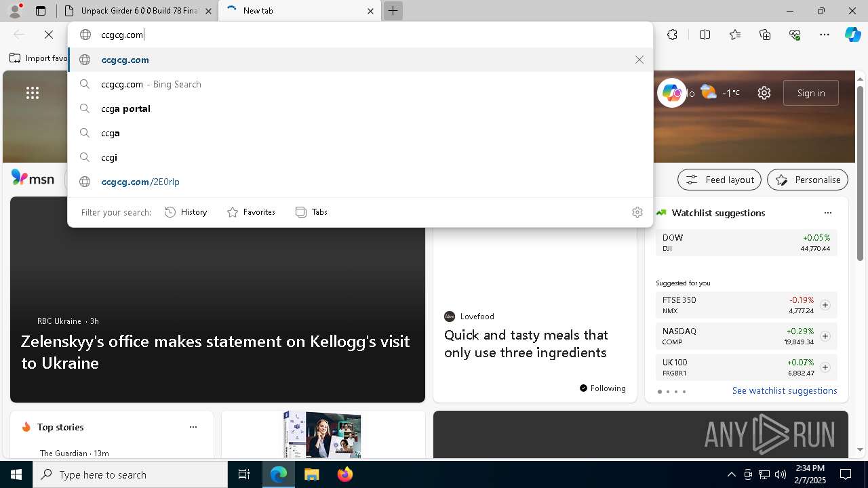
Task: Open Task View on taskbar
Action: point(244,474)
